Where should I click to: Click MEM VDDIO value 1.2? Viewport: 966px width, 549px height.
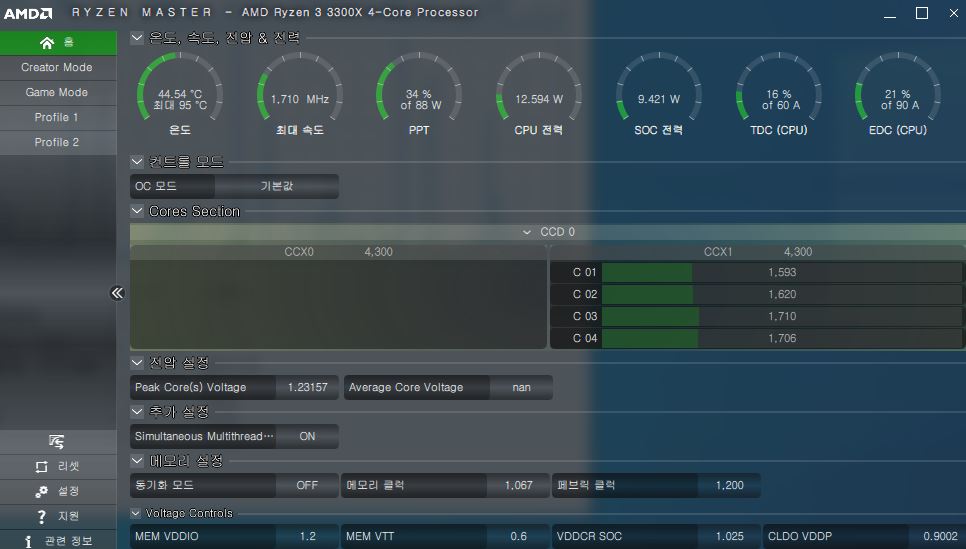point(307,537)
